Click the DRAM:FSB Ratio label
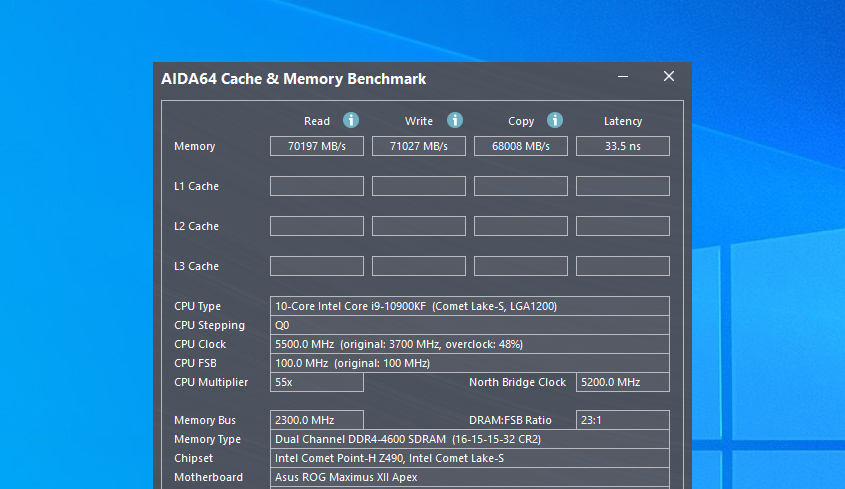 pyautogui.click(x=510, y=420)
